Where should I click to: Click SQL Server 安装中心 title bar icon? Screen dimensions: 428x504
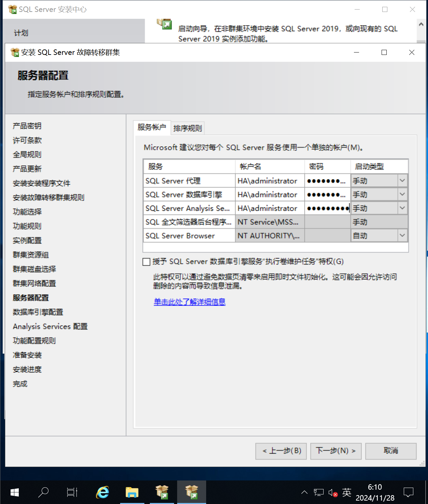coord(12,10)
